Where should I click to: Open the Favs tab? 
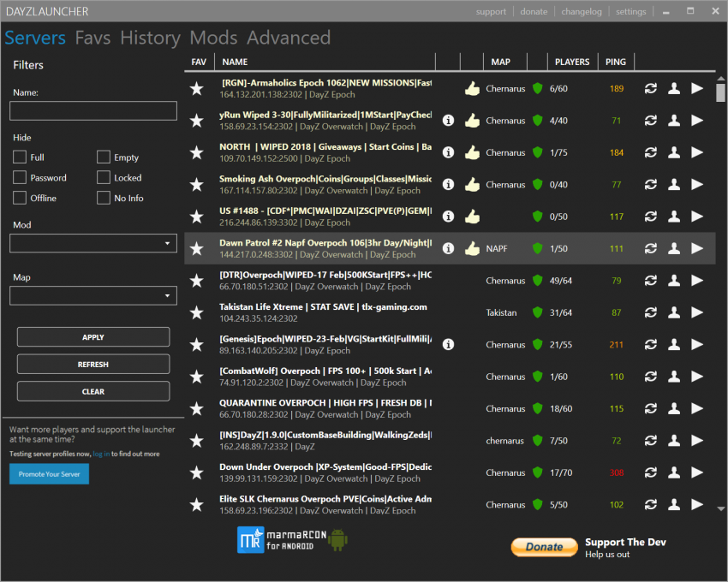tap(92, 38)
